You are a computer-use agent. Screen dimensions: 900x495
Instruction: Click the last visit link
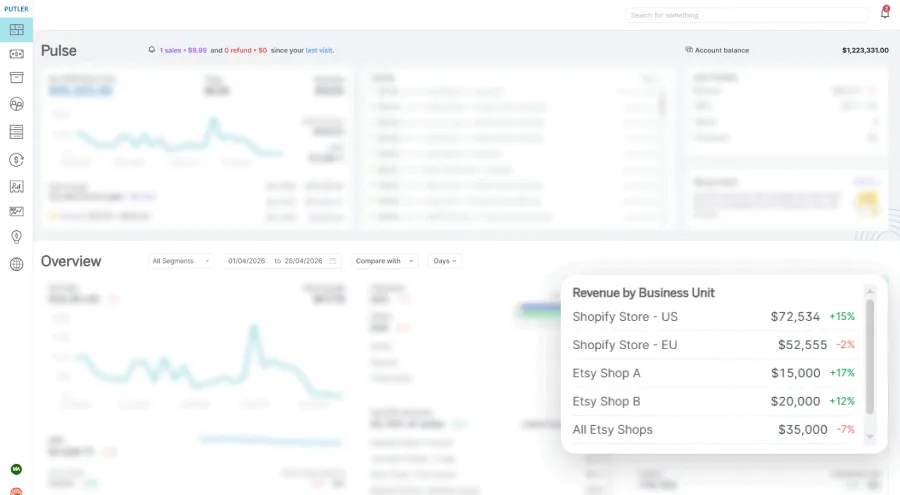point(319,51)
